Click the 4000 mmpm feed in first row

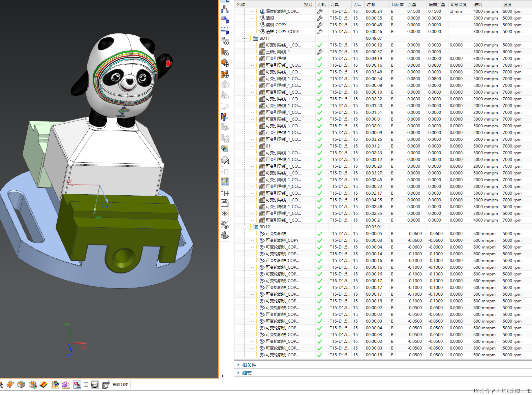[x=486, y=11]
